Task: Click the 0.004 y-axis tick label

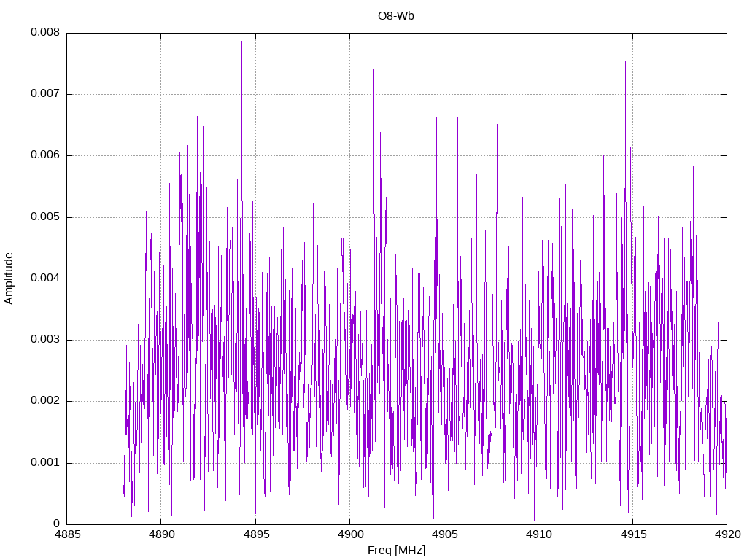Action: [45, 278]
